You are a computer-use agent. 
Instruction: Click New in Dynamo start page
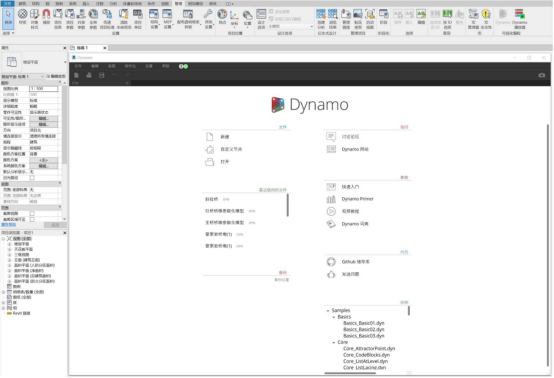pyautogui.click(x=225, y=137)
